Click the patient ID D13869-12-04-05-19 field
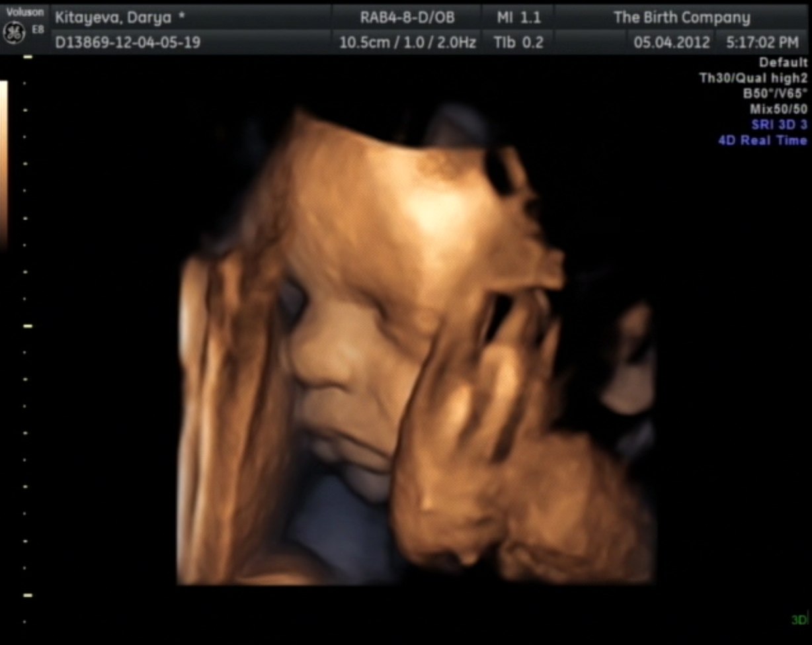Screen dimensions: 812x645 pyautogui.click(x=128, y=43)
